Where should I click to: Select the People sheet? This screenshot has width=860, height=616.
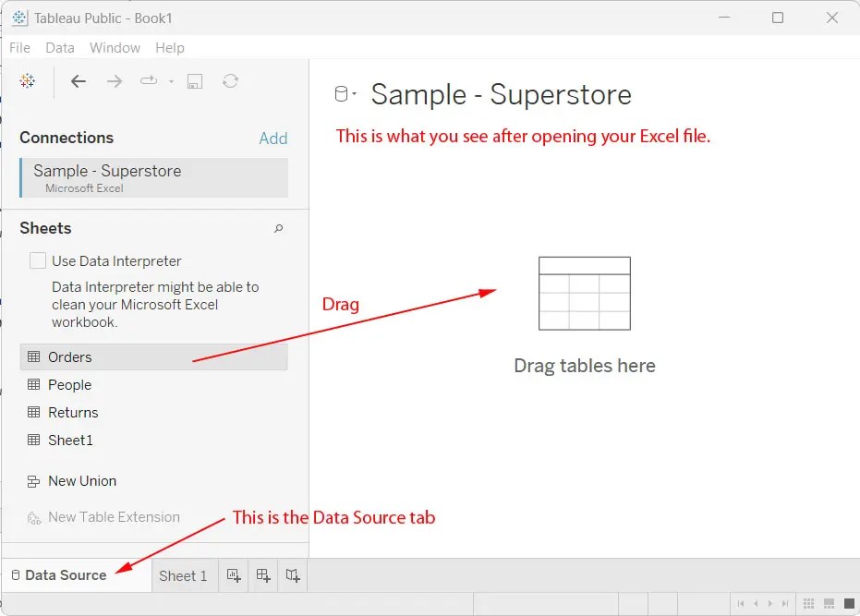(x=69, y=385)
